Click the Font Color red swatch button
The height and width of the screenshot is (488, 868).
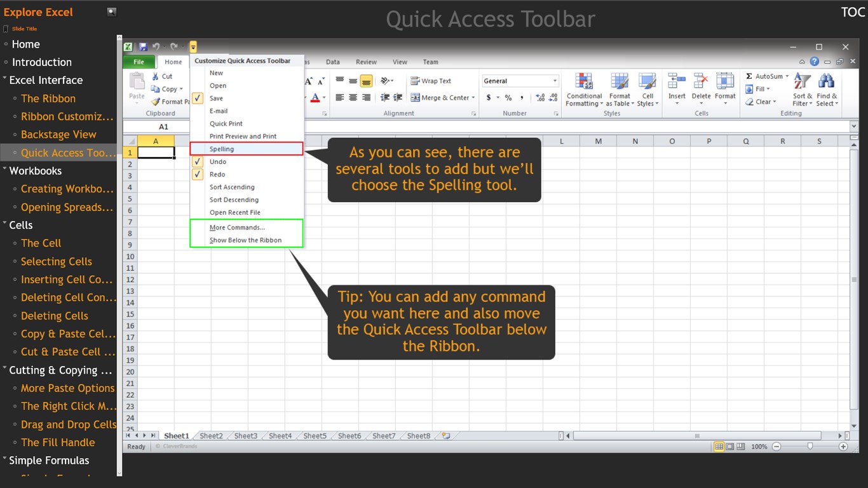[315, 97]
